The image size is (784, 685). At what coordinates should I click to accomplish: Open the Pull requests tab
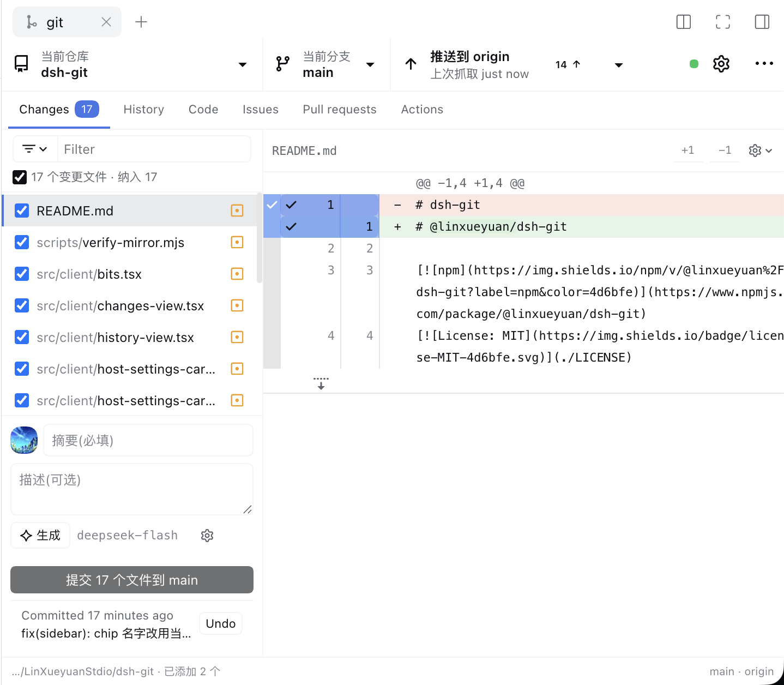[340, 110]
